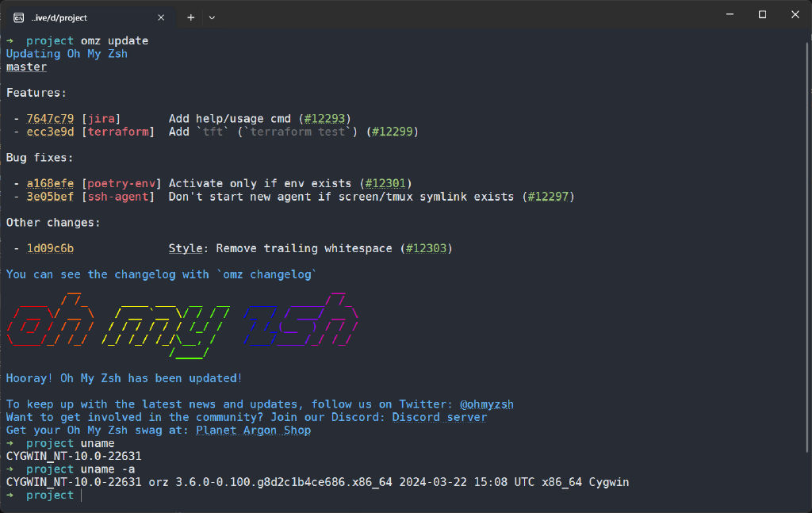The height and width of the screenshot is (513, 812).
Task: Expand the new tab profile dropdown
Action: pyautogui.click(x=212, y=17)
